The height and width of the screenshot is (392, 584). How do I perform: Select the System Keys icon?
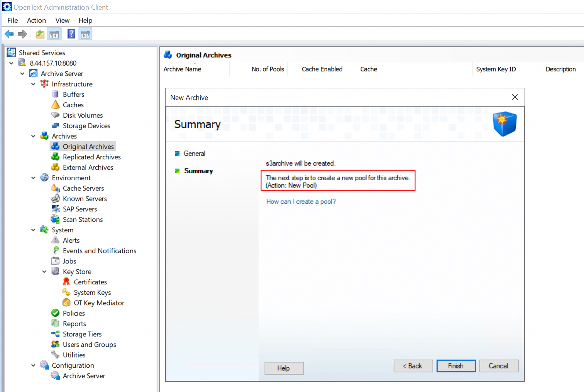coord(66,292)
